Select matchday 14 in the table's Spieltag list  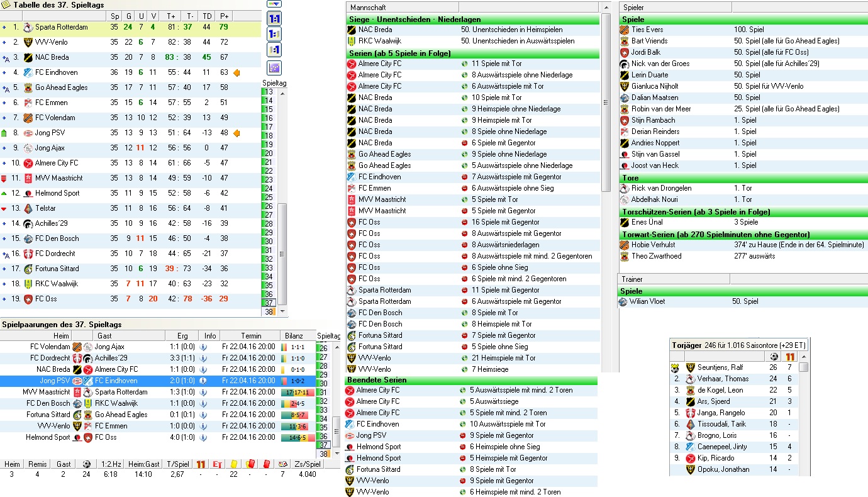coord(269,101)
